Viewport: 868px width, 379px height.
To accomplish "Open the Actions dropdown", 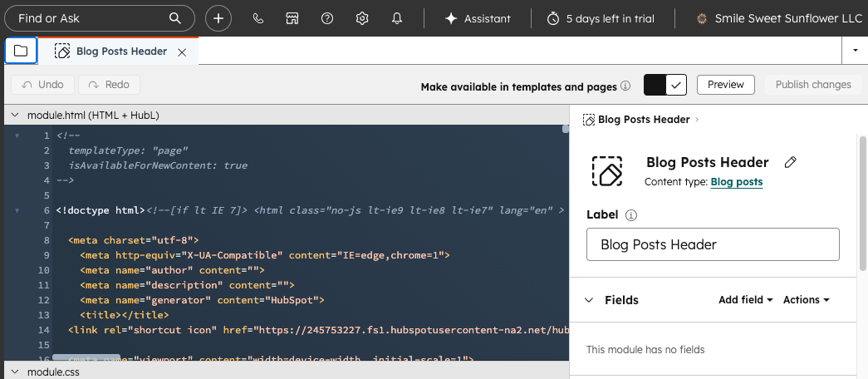I will point(806,300).
